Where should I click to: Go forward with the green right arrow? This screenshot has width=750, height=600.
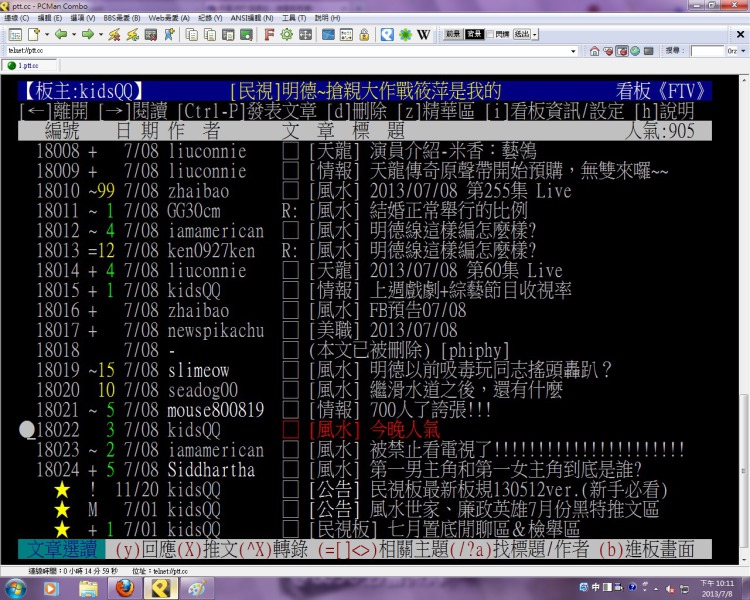click(88, 34)
